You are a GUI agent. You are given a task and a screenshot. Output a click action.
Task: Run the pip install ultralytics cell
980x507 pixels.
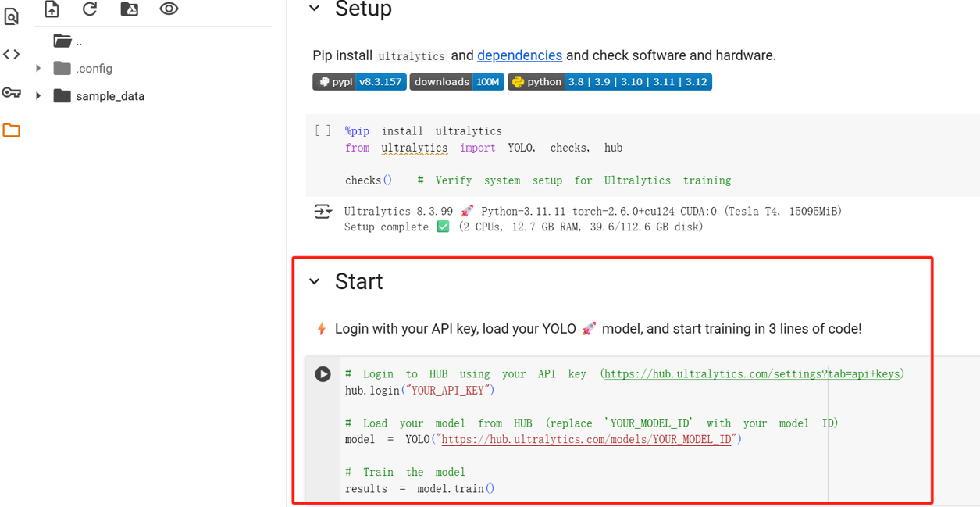(323, 131)
